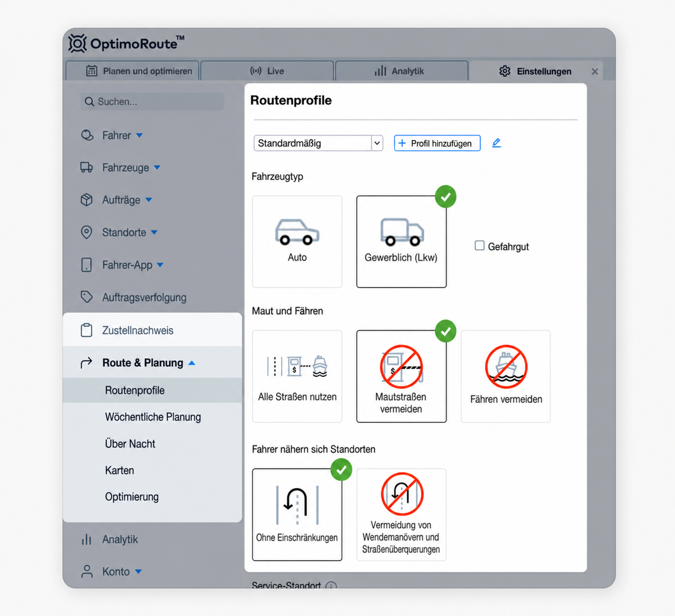The height and width of the screenshot is (616, 675).
Task: Click the Profil hinzufügen button
Action: (x=437, y=143)
